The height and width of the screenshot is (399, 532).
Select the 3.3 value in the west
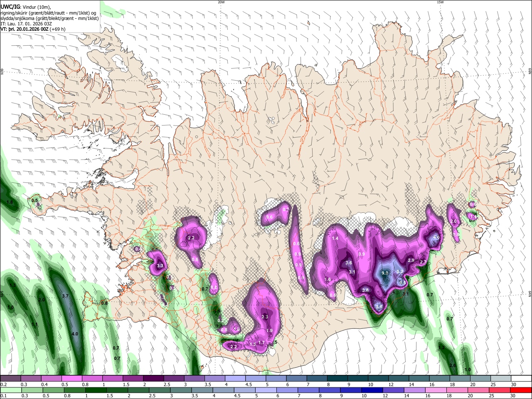[x=160, y=265]
